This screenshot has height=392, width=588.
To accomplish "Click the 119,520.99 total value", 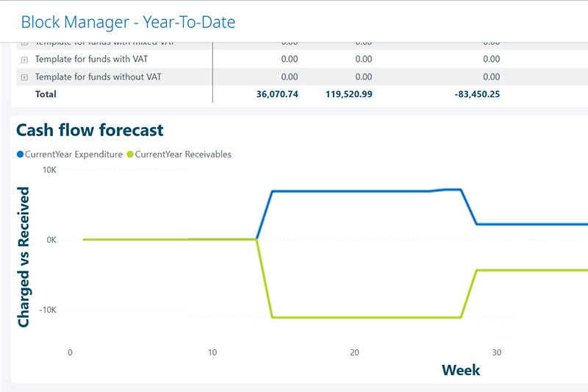I will click(348, 94).
